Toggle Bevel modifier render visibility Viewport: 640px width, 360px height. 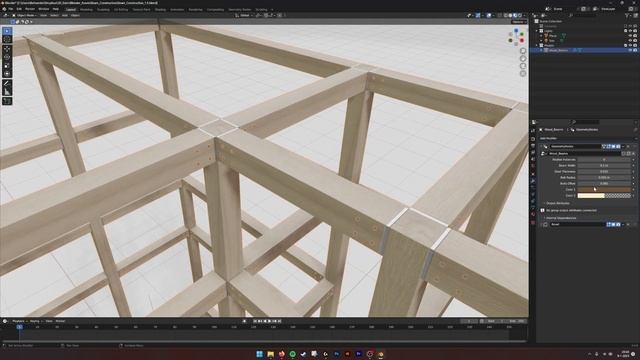(x=618, y=224)
